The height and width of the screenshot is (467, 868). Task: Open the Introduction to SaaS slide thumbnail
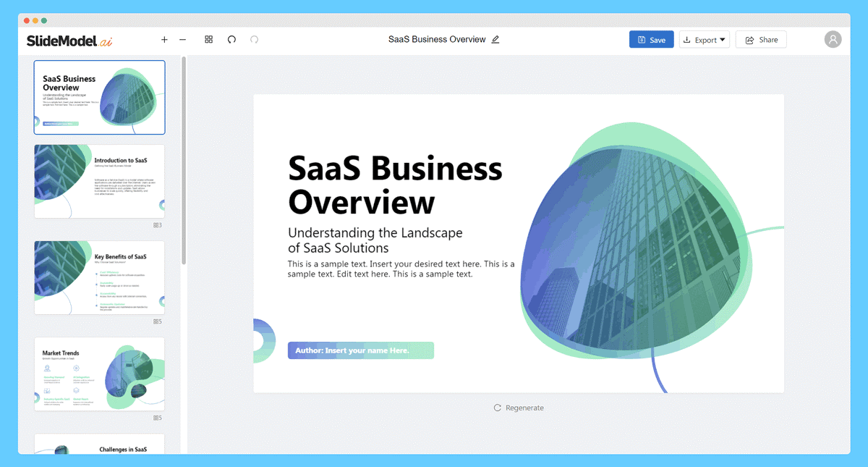tap(99, 181)
